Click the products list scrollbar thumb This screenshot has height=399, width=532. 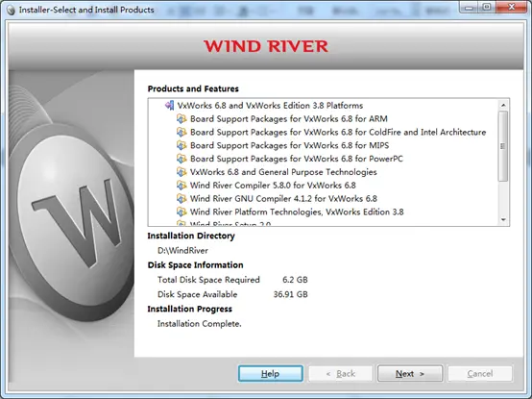tap(503, 146)
